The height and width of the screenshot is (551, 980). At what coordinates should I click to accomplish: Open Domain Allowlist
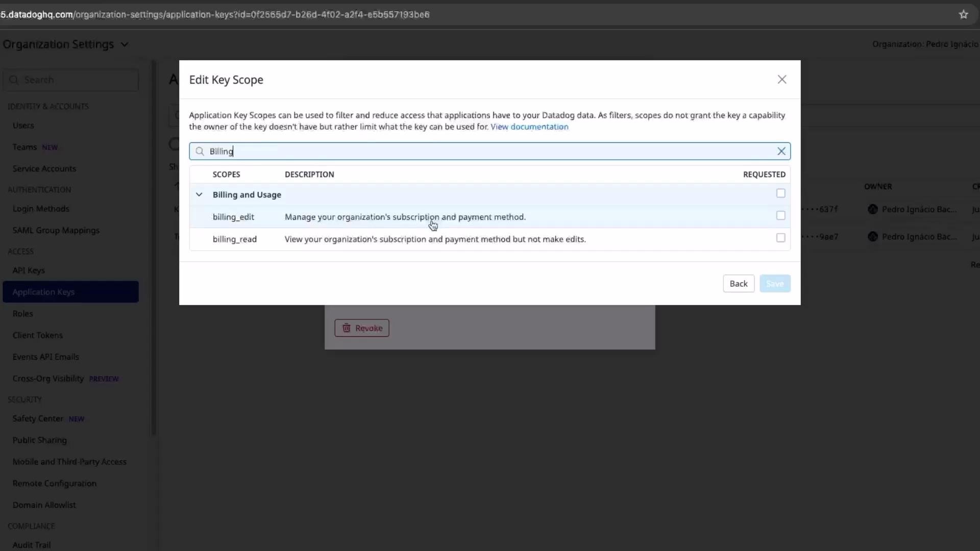(44, 505)
